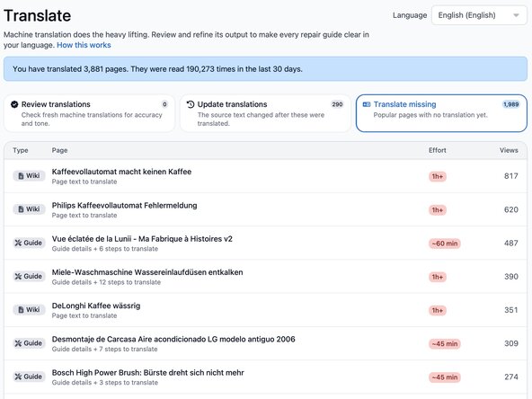Image resolution: width=532 pixels, height=399 pixels.
Task: Click Wiki badge on Philips Kaffeevollautomat row
Action: (x=29, y=209)
